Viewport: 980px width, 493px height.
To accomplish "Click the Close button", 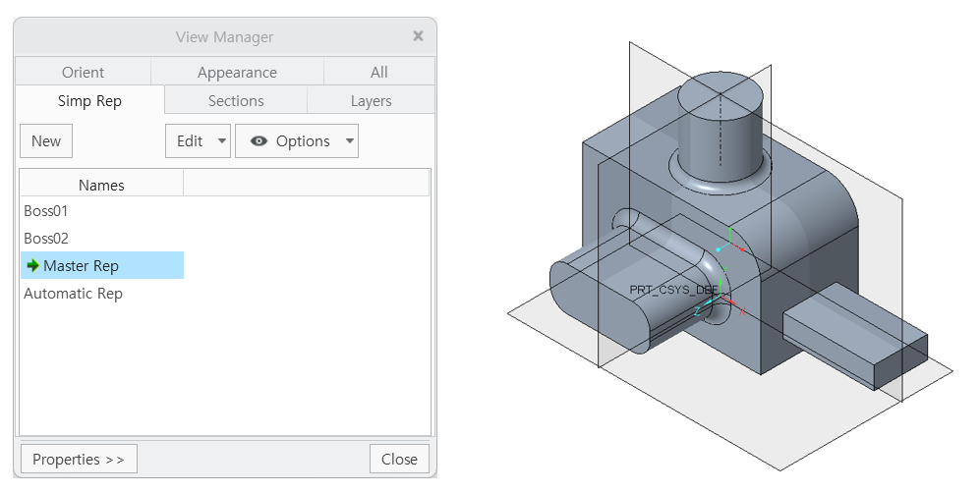I will pyautogui.click(x=399, y=460).
